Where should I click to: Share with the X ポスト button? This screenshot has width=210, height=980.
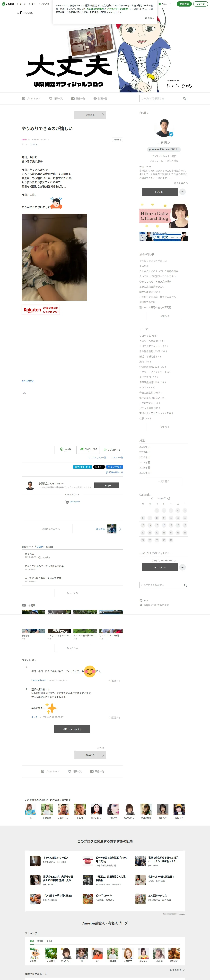[99, 467]
